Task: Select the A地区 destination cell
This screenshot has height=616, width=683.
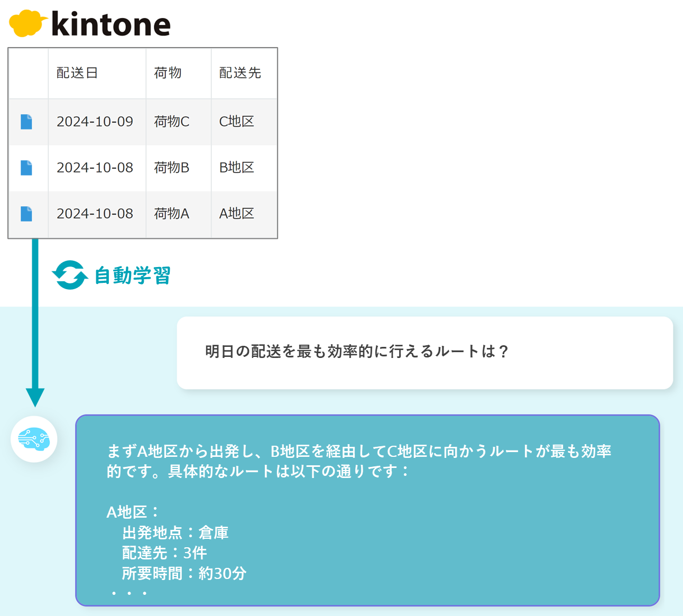Action: (x=237, y=214)
